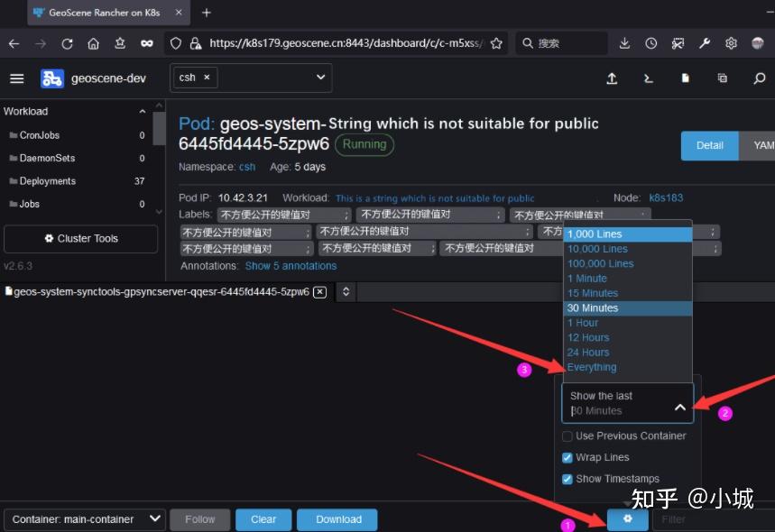Image resolution: width=775 pixels, height=532 pixels.
Task: Uncheck the Wrap Lines option
Action: tap(567, 457)
